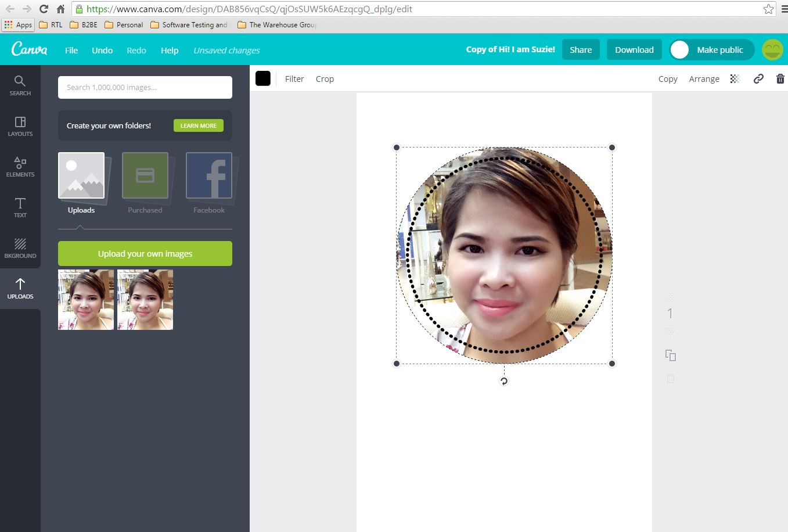Image resolution: width=788 pixels, height=532 pixels.
Task: Delete the image using the trash icon
Action: click(780, 78)
